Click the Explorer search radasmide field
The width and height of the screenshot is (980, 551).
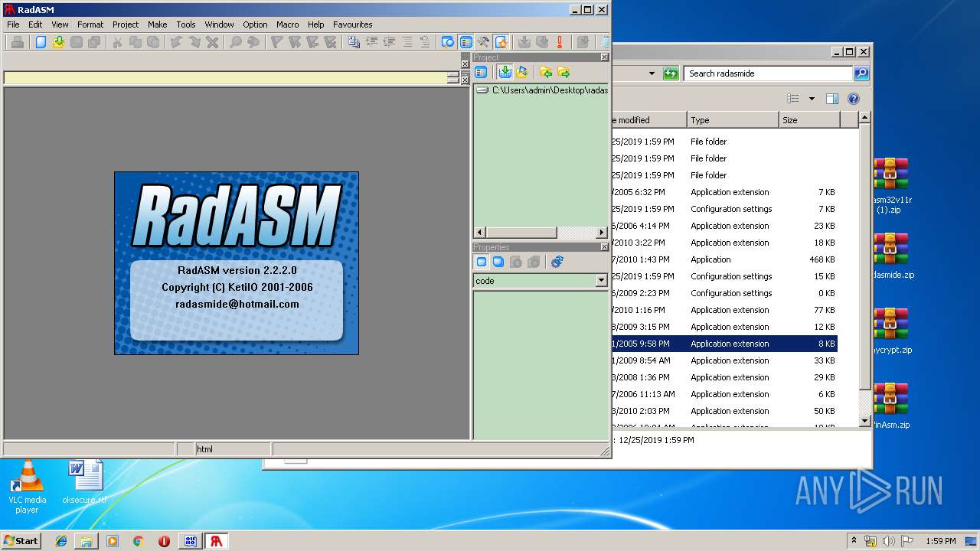pyautogui.click(x=768, y=73)
